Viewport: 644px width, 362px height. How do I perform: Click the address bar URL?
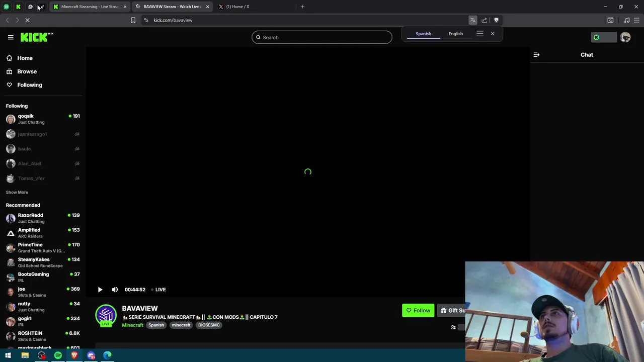pyautogui.click(x=173, y=20)
